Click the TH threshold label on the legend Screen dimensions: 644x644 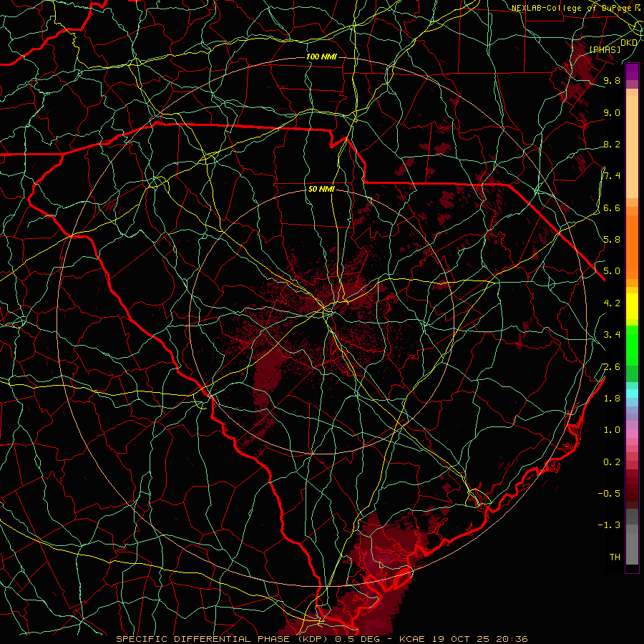pos(615,557)
